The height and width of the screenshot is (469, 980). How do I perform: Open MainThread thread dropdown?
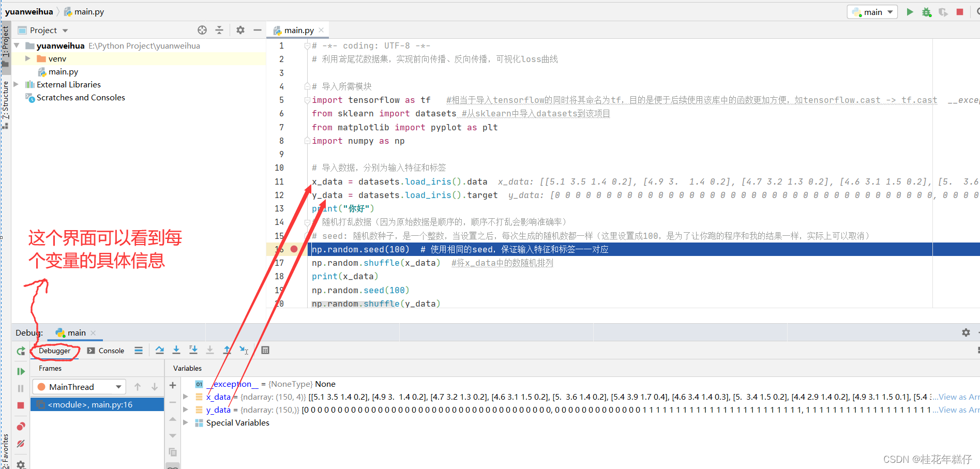(80, 387)
